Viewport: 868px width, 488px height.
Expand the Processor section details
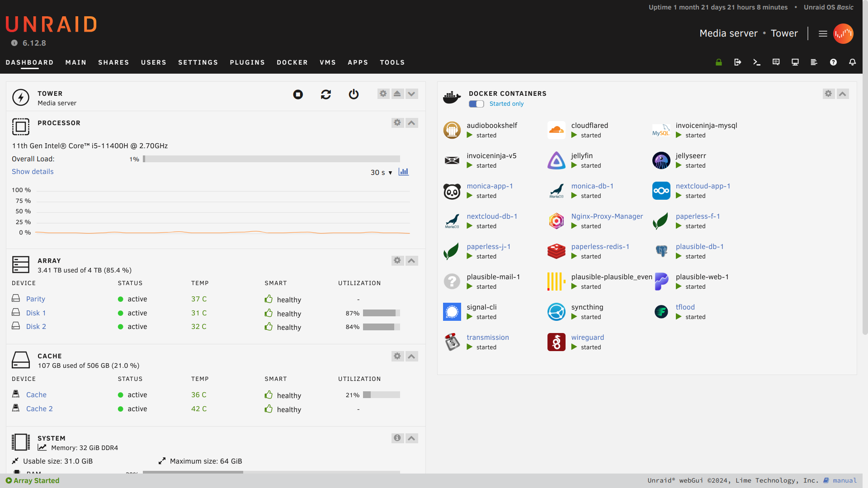click(x=33, y=172)
